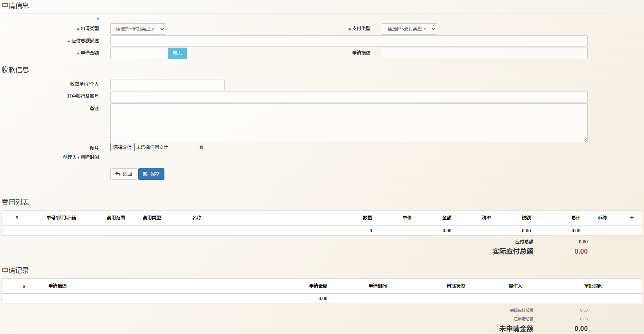Select the 单号/部门/店铺 column header
The height and width of the screenshot is (334, 644).
click(x=61, y=218)
